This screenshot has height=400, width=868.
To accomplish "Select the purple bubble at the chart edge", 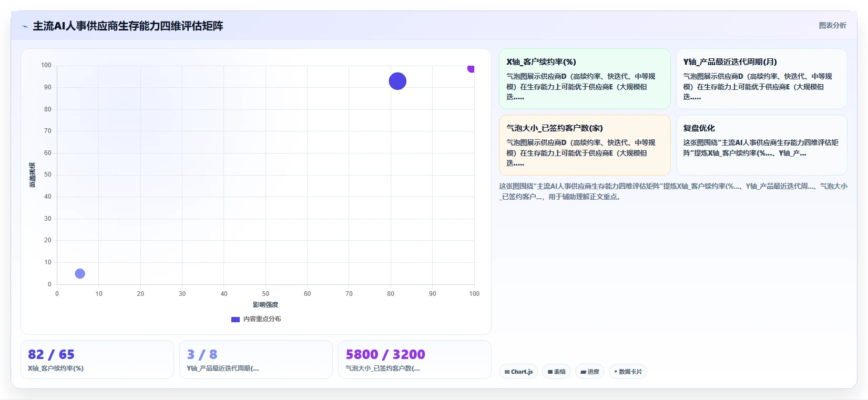I will [471, 68].
